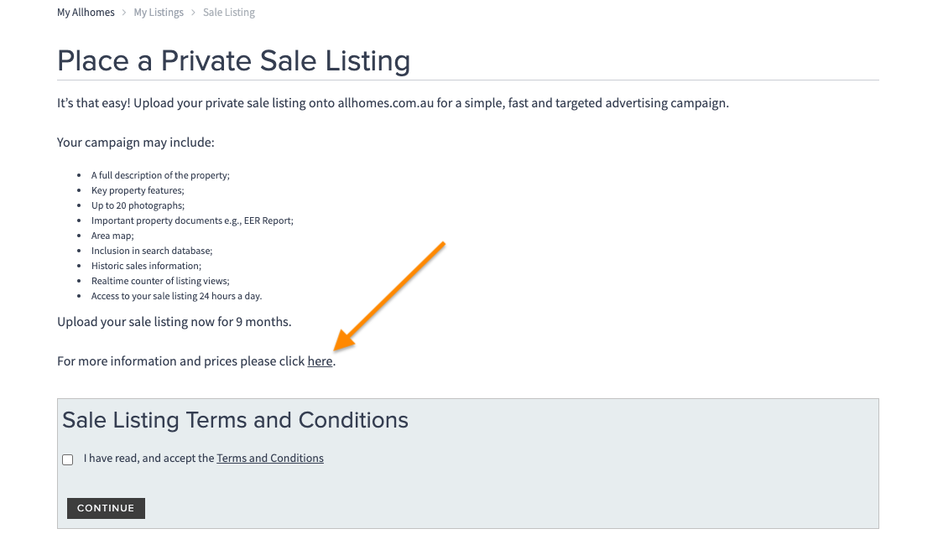Select the Sale Listing breadcrumb
Viewport: 938px width, 560px height.
pyautogui.click(x=229, y=13)
